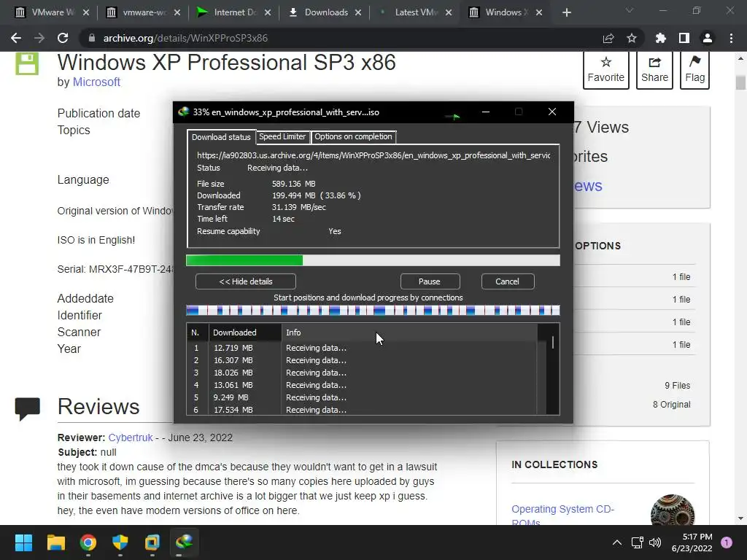This screenshot has height=560, width=747.
Task: Click the Reviews speech bubble icon
Action: (x=28, y=408)
